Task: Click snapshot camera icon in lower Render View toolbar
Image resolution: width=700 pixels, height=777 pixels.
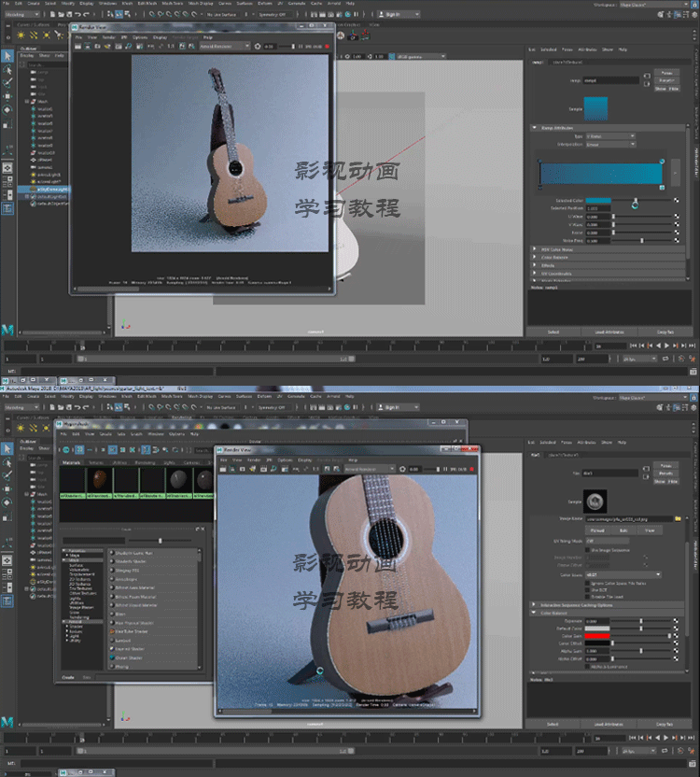Action: click(243, 469)
